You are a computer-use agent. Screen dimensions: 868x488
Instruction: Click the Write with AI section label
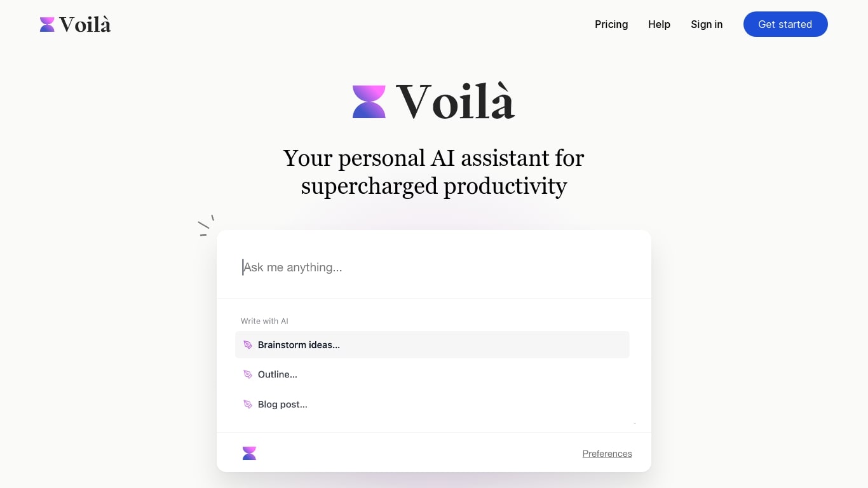(264, 321)
